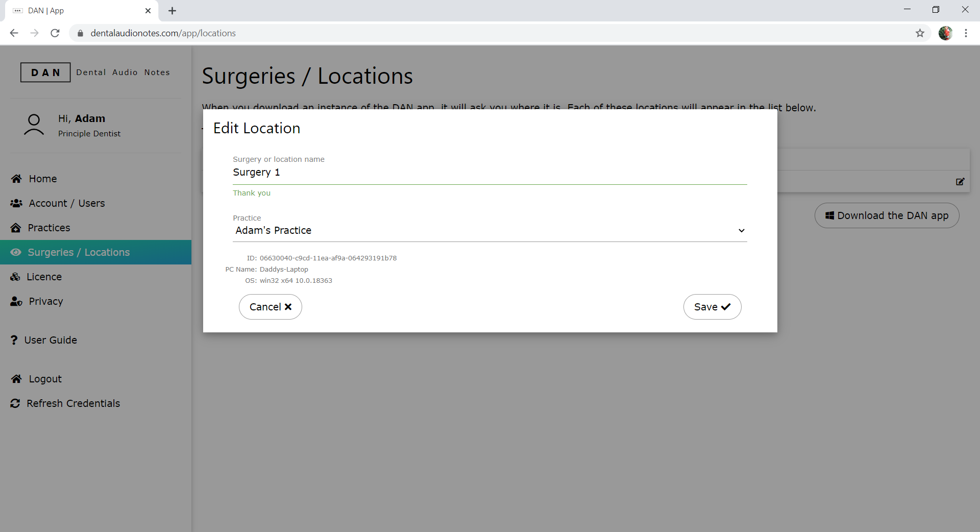Click the Licence sidebar icon
Screen dimensions: 980x532
(x=15, y=277)
